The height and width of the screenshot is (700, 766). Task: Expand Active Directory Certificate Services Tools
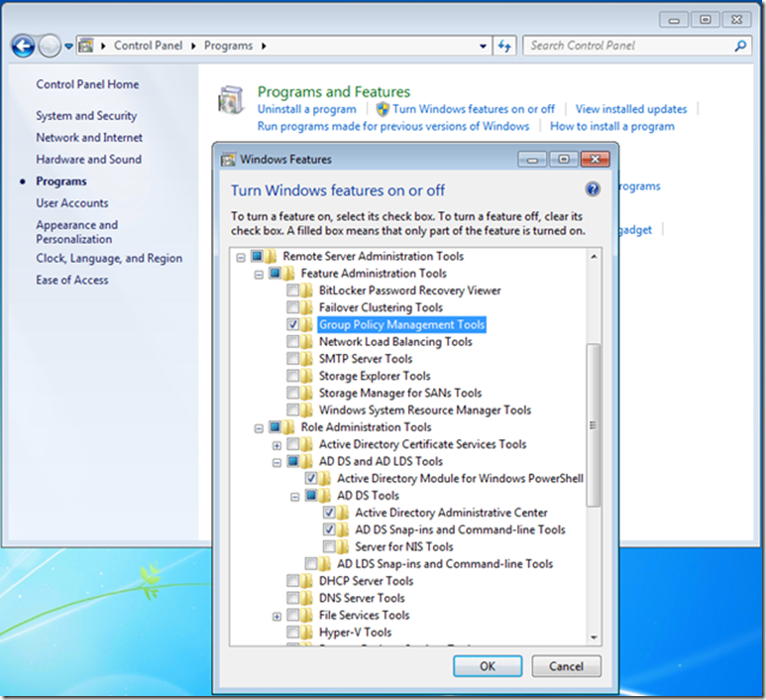click(276, 445)
